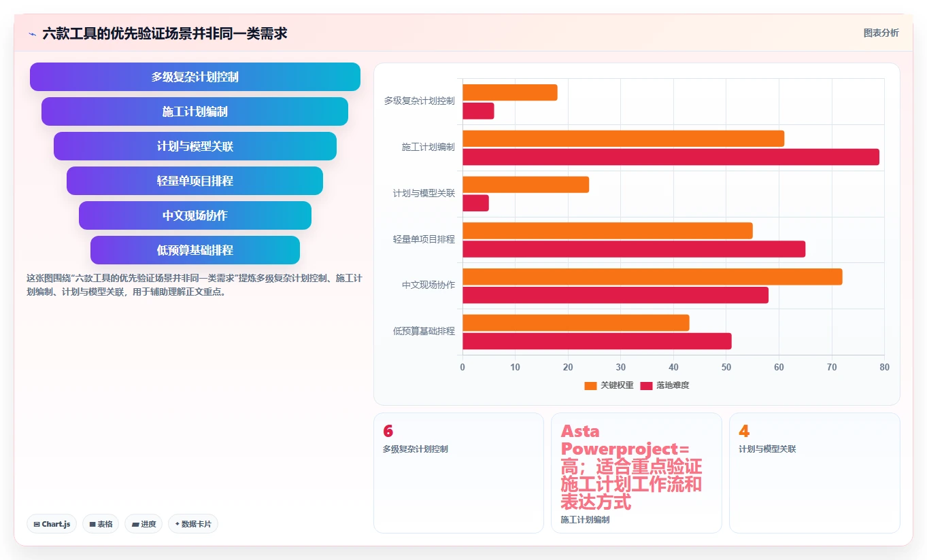
Task: Click the y-axis label 计划与模型关联
Action: click(x=424, y=193)
